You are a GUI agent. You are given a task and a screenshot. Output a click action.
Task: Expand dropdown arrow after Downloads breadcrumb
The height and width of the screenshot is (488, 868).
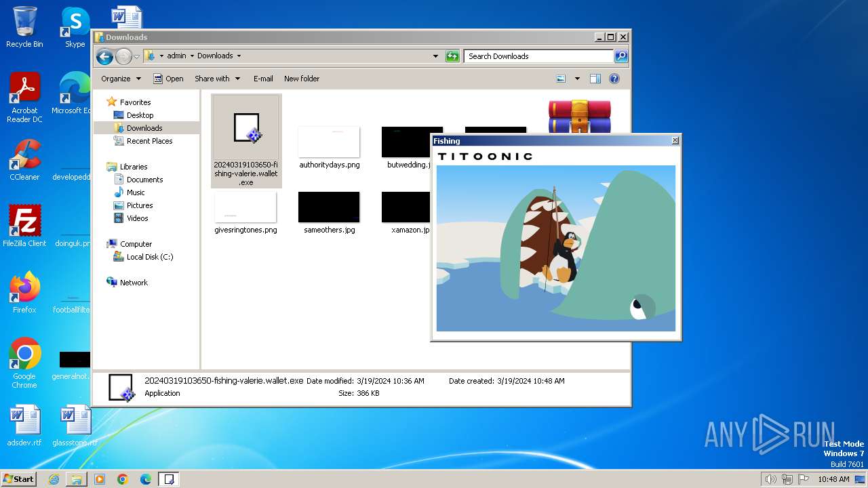(x=239, y=56)
